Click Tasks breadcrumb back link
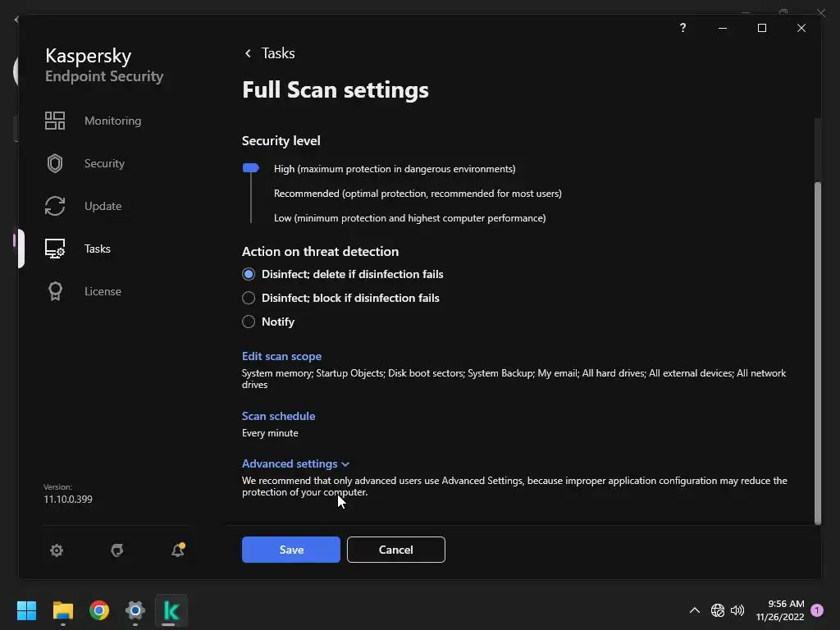Screen dimensions: 840x630 pyautogui.click(x=278, y=53)
